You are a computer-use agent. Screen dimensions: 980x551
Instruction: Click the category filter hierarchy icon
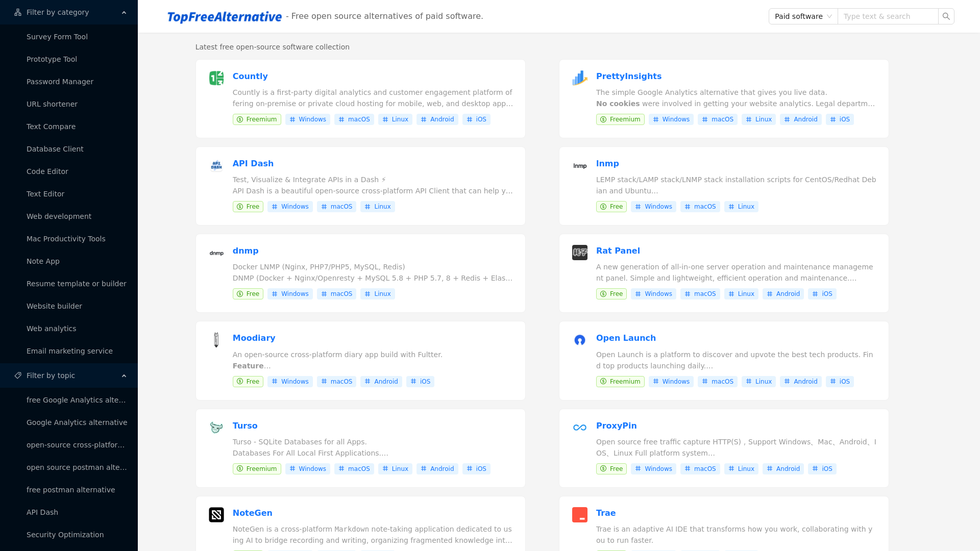coord(18,12)
